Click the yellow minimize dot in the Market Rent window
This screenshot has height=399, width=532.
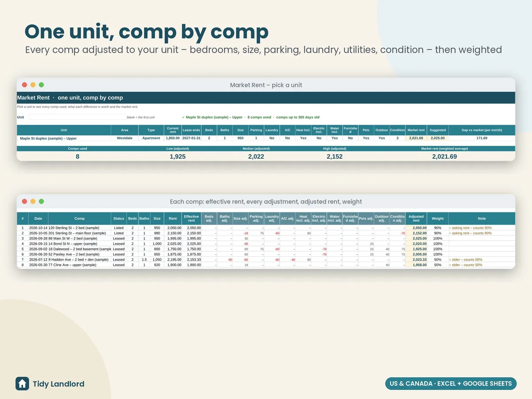33,85
